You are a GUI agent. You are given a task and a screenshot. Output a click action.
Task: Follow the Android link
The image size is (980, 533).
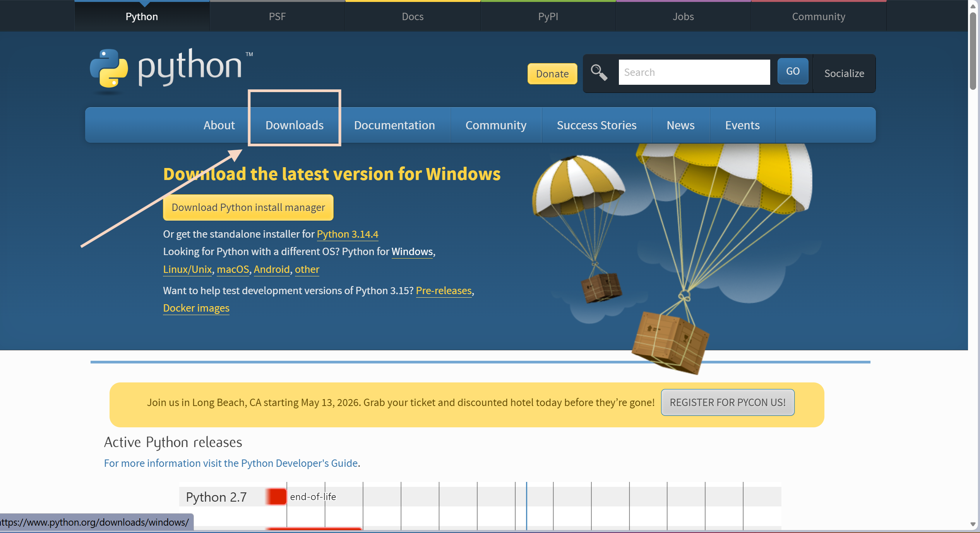coord(272,269)
